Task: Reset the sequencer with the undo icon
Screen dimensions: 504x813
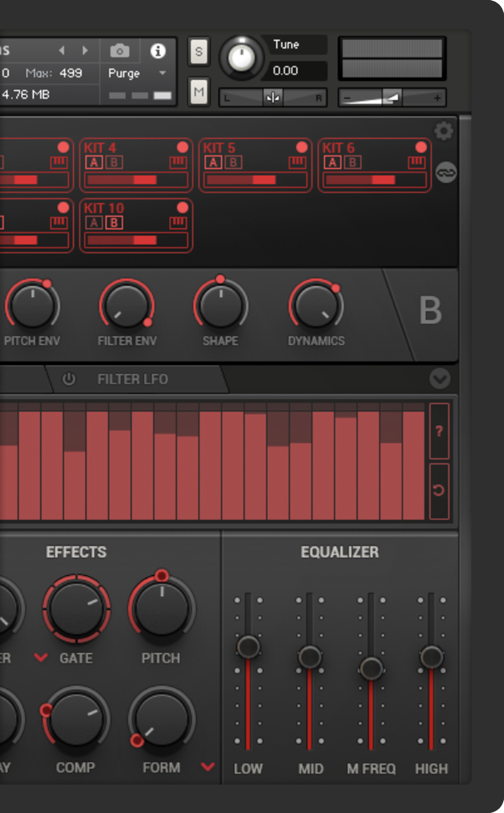Action: 439,491
